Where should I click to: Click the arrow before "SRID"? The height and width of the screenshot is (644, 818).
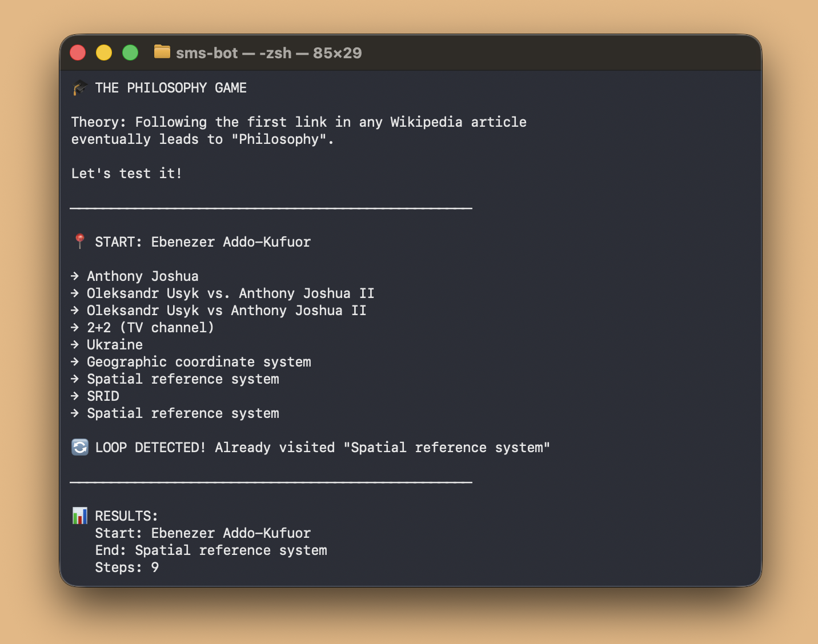(75, 396)
